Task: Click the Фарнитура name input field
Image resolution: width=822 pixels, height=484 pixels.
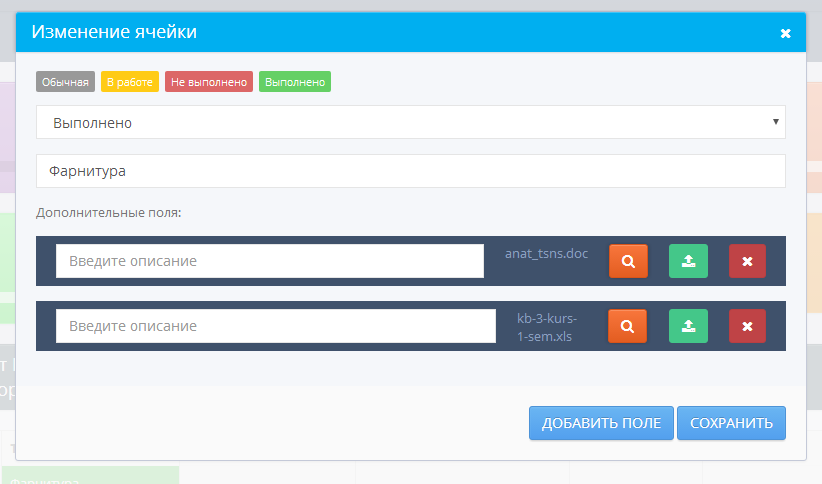Action: [x=410, y=171]
